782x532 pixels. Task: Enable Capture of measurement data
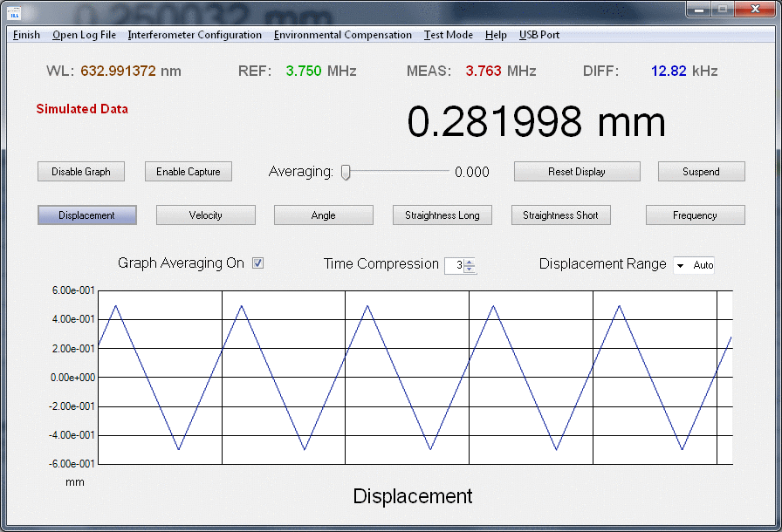point(188,171)
